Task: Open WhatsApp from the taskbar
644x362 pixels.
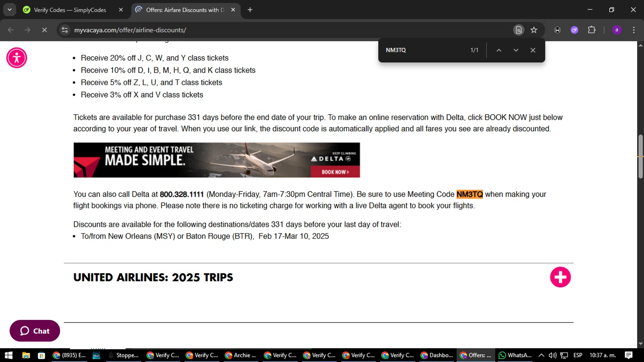Action: 515,355
